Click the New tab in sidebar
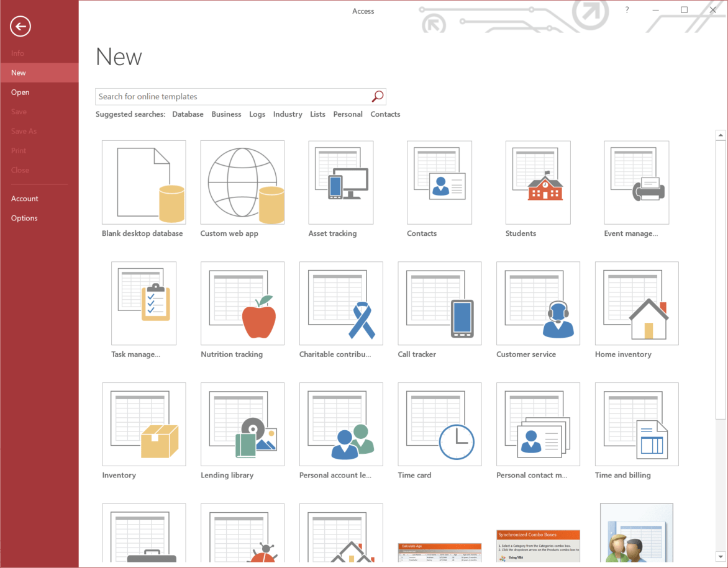Image resolution: width=728 pixels, height=568 pixels. pyautogui.click(x=40, y=73)
